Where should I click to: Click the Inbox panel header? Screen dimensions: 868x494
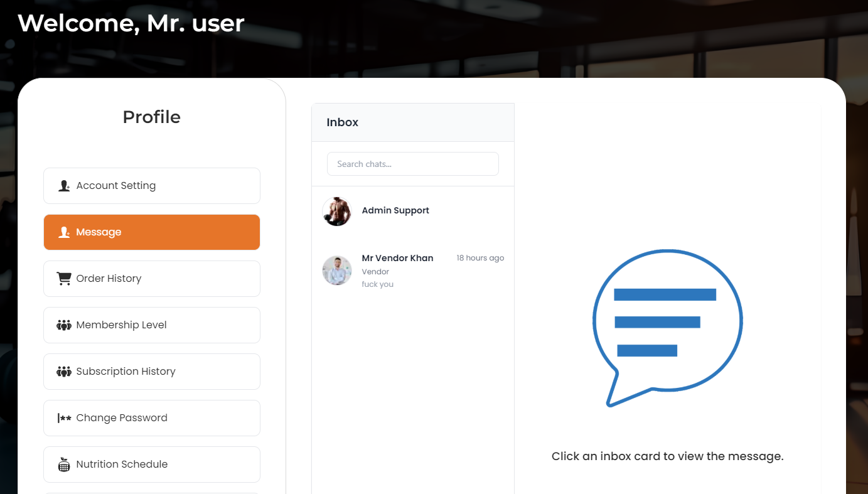[x=343, y=122]
